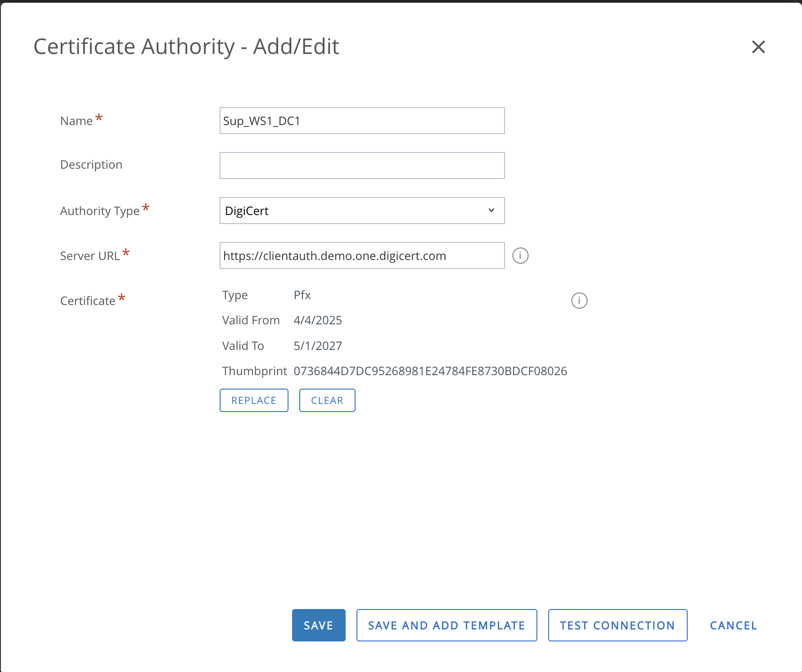Select the Server URL text box
The image size is (802, 672).
click(361, 255)
